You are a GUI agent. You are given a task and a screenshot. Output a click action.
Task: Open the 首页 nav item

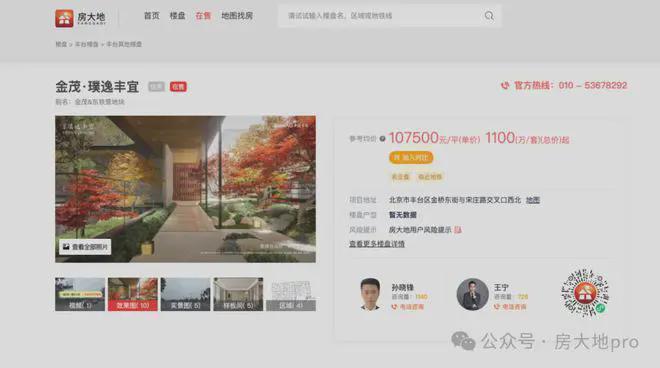coord(152,16)
